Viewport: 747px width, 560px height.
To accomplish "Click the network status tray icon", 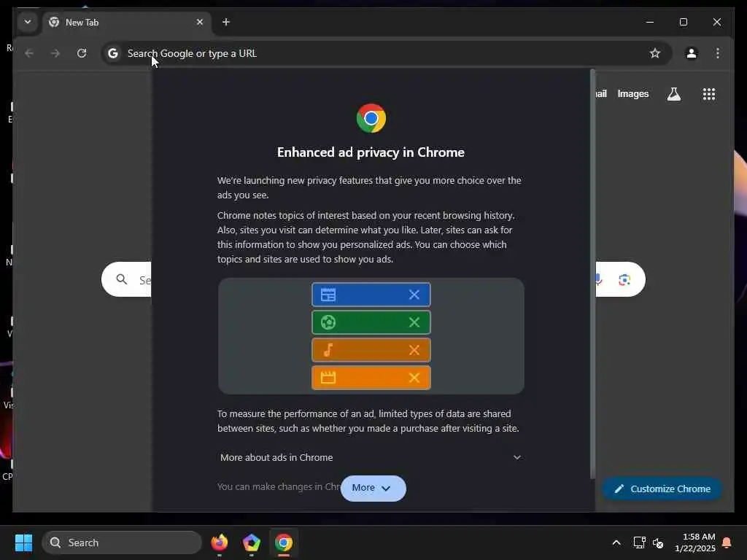I will [x=639, y=542].
